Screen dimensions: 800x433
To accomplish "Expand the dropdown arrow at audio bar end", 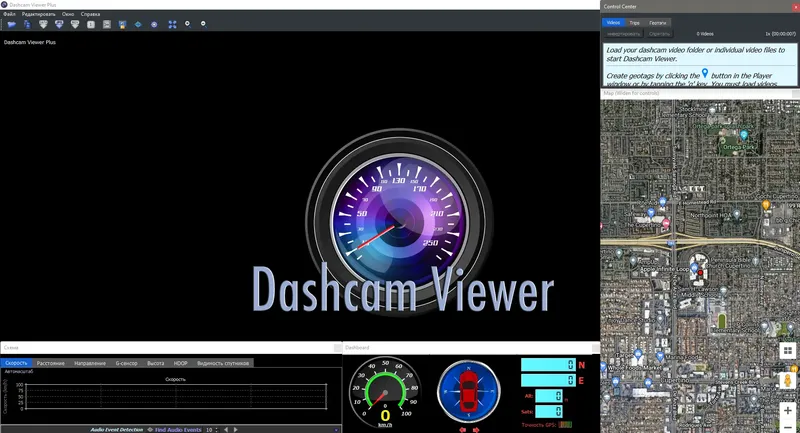I will coord(336,430).
